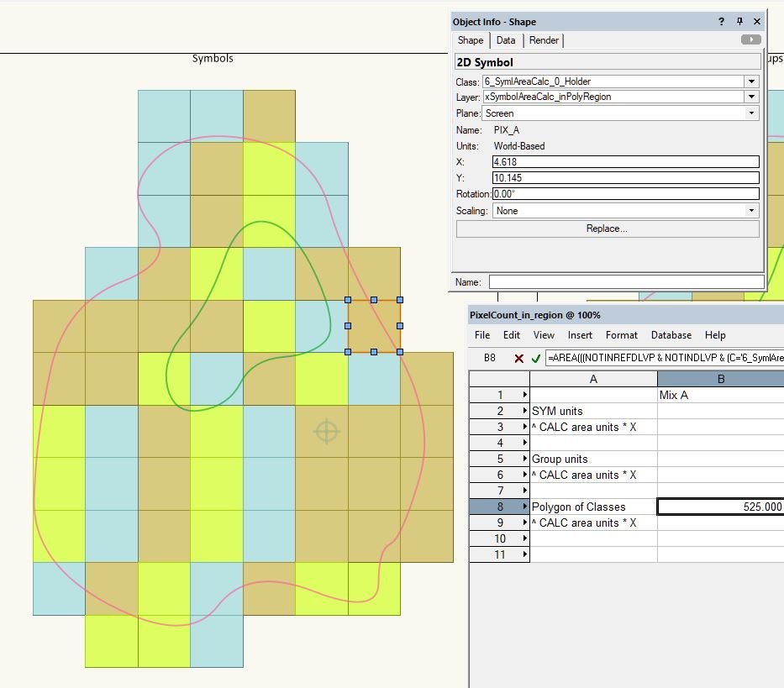784x688 pixels.
Task: Click the green checkmark to accept formula
Action: [x=536, y=358]
